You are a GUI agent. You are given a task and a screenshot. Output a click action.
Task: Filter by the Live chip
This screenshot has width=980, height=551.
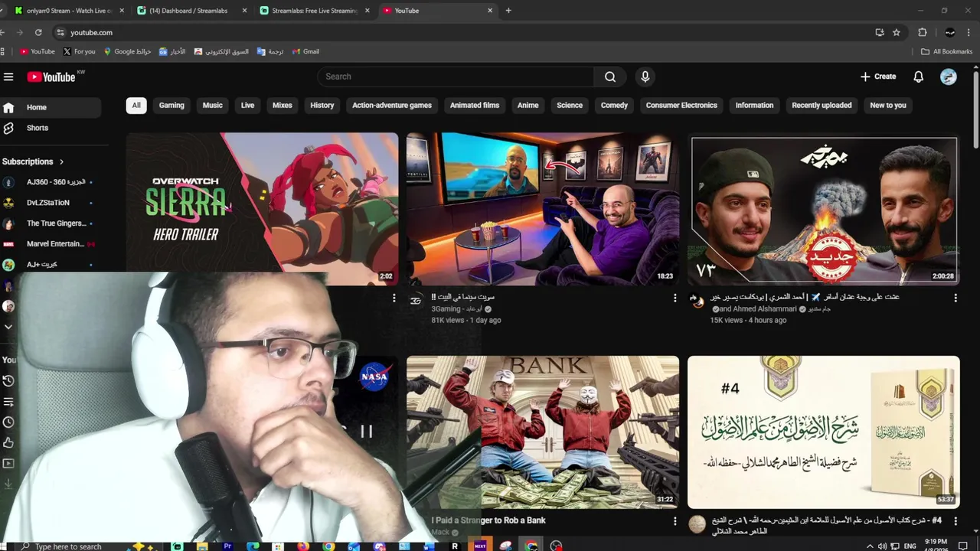(247, 106)
